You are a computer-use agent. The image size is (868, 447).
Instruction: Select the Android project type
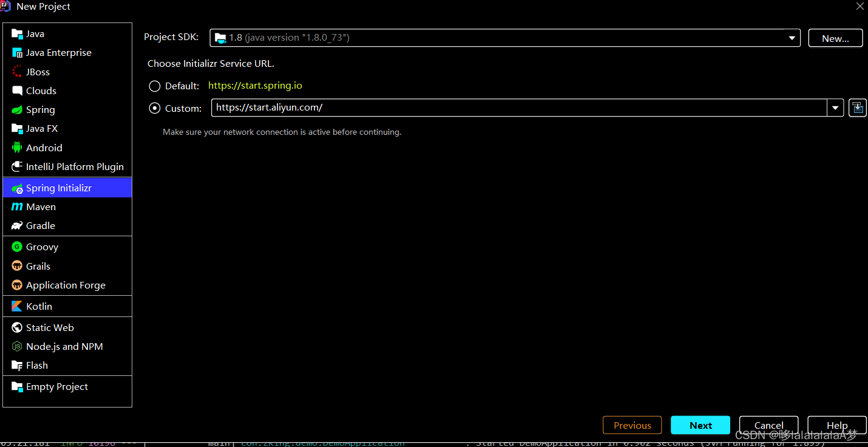click(43, 148)
